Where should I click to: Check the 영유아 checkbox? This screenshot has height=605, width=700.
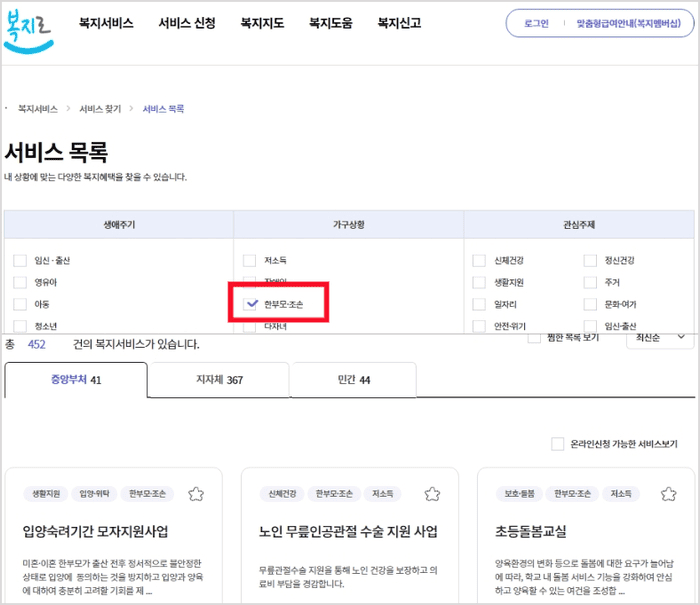click(20, 282)
